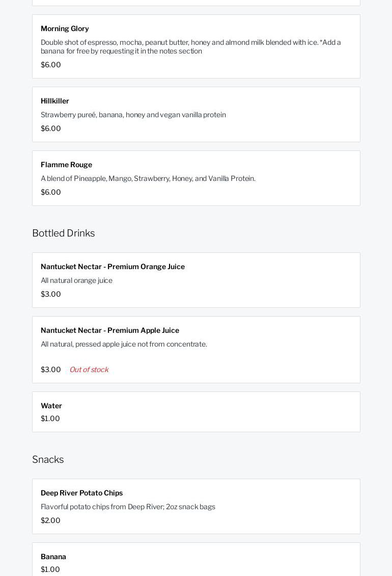392x576 pixels.
Task: Choose Nantucket Nectar Premium Orange Juice
Action: (x=113, y=267)
